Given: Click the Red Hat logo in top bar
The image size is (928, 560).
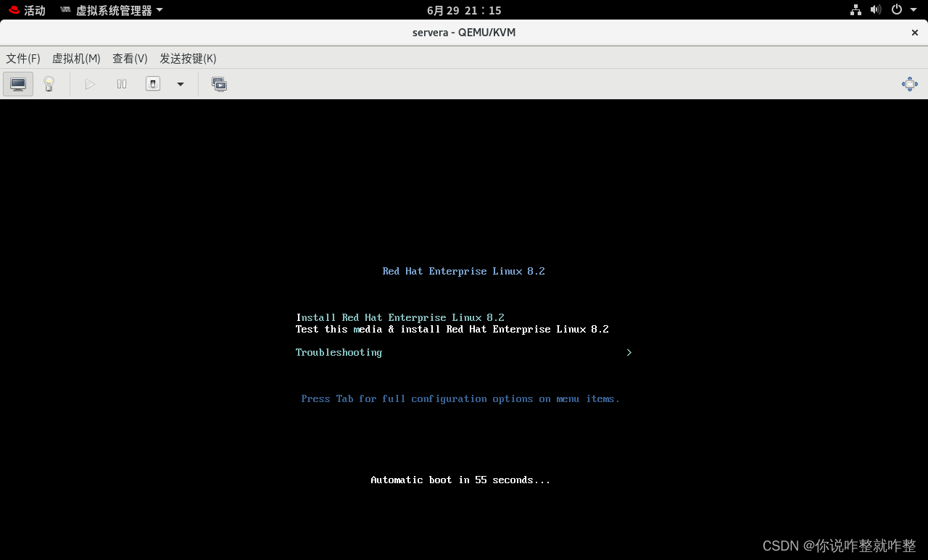Looking at the screenshot, I should point(14,10).
